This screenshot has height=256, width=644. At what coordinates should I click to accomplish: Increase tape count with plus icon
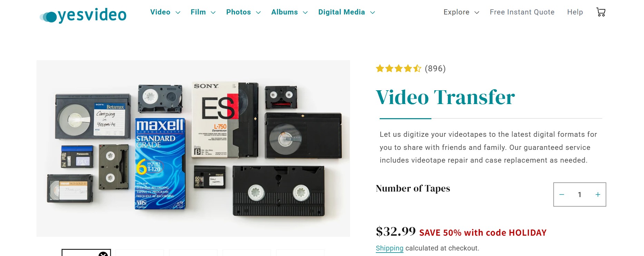(x=598, y=195)
